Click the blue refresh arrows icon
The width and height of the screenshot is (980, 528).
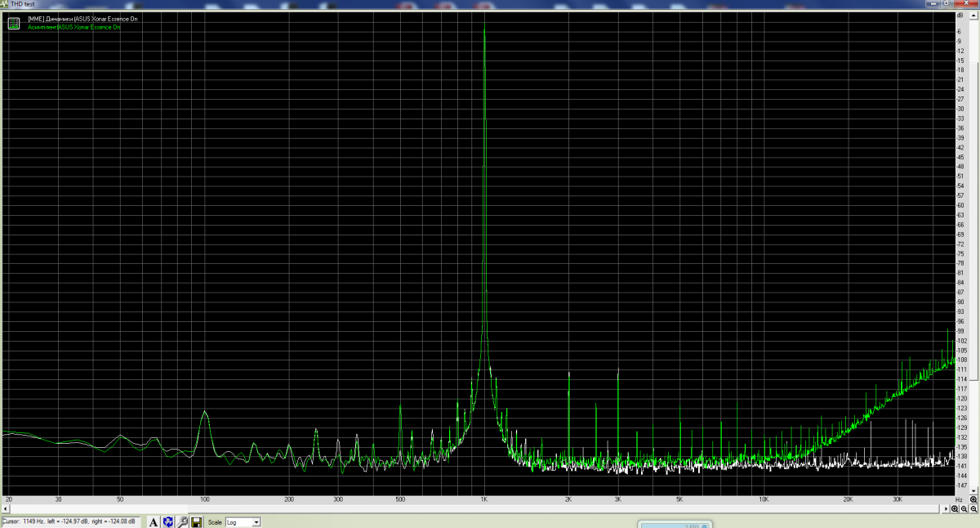[167, 521]
